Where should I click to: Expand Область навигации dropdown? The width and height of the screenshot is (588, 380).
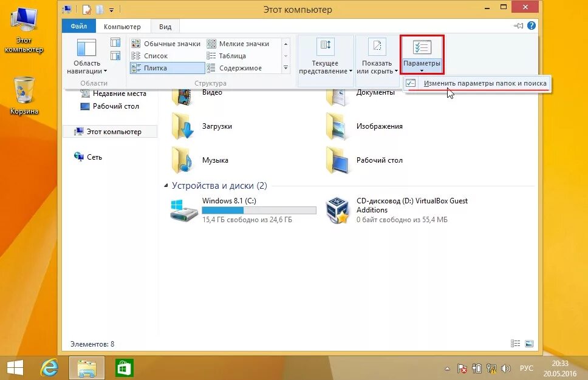point(87,57)
